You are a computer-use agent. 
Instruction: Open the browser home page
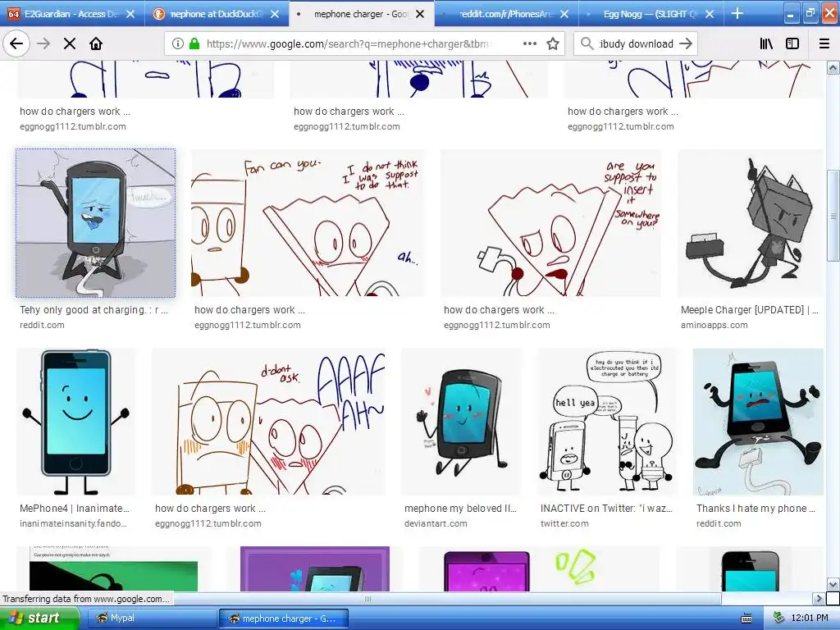(x=96, y=43)
